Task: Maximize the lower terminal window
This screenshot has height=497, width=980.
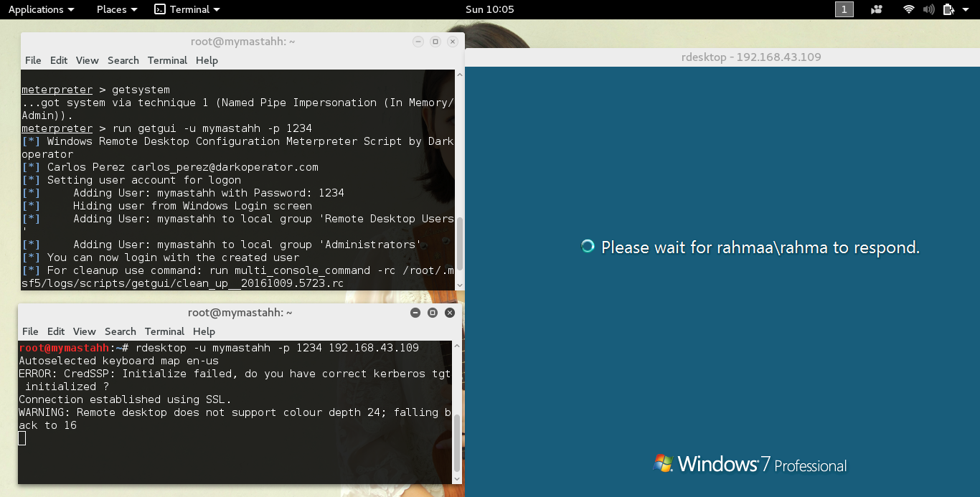Action: pos(433,313)
